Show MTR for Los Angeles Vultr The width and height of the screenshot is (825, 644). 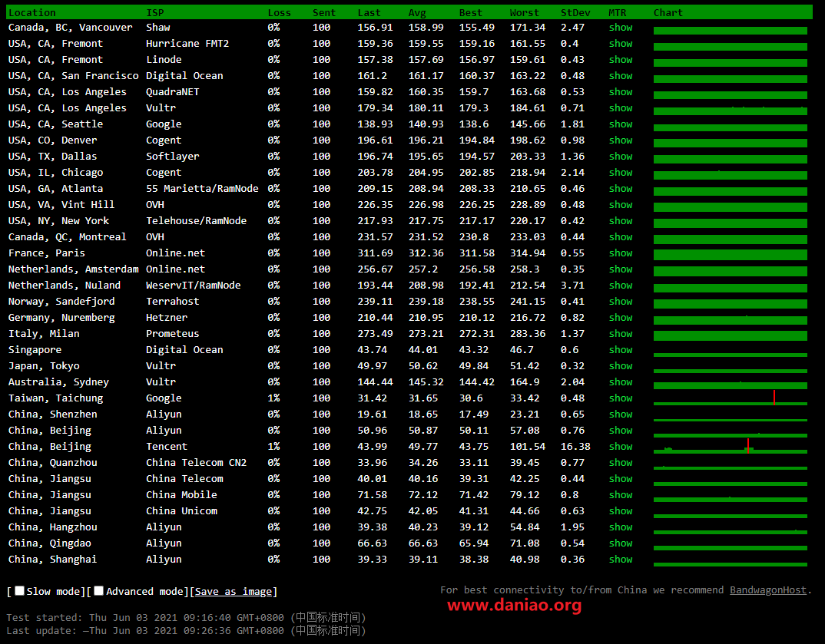point(621,107)
